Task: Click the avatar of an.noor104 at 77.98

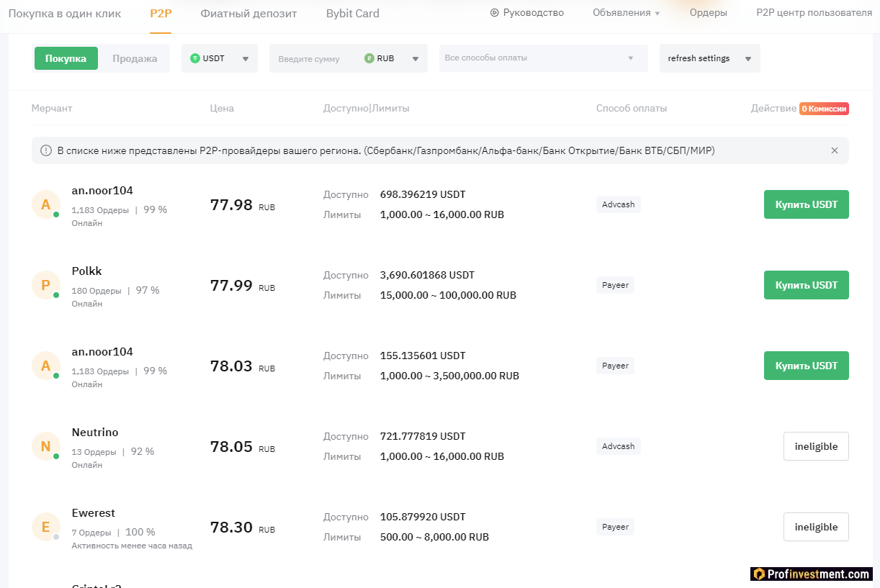Action: [x=46, y=204]
